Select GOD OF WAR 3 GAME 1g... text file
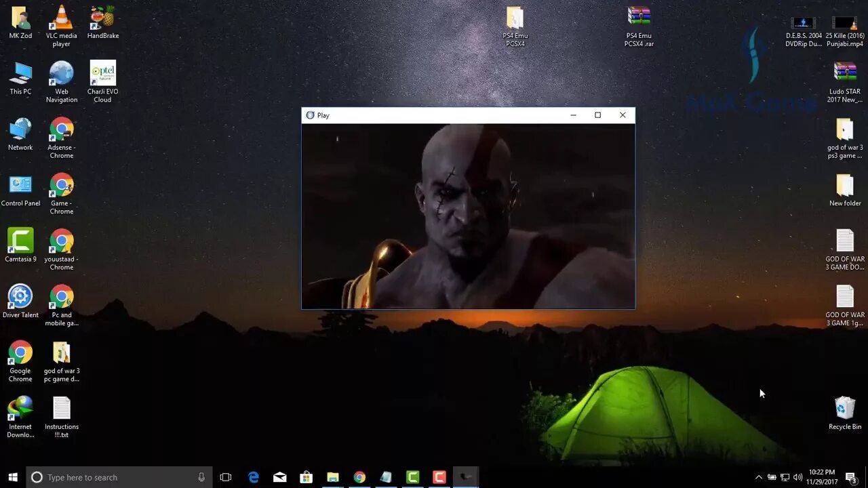Viewport: 868px width, 488px height. [x=845, y=306]
